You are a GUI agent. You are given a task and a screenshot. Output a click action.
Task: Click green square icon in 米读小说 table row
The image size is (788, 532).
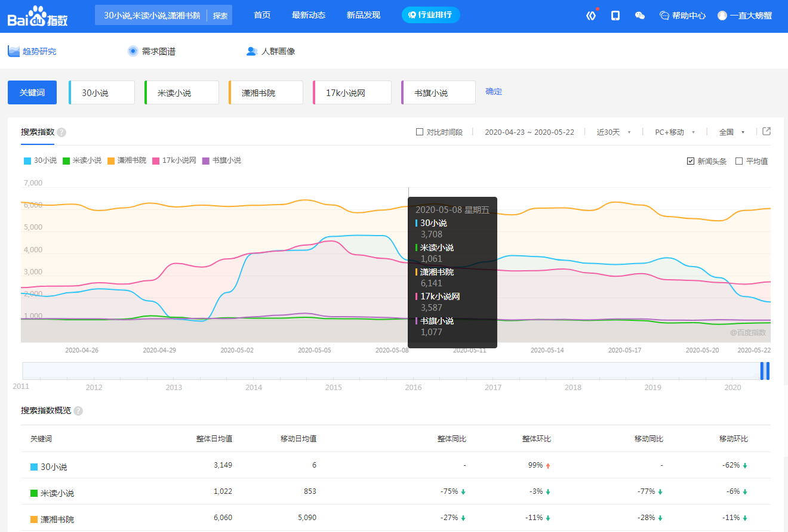coord(34,493)
